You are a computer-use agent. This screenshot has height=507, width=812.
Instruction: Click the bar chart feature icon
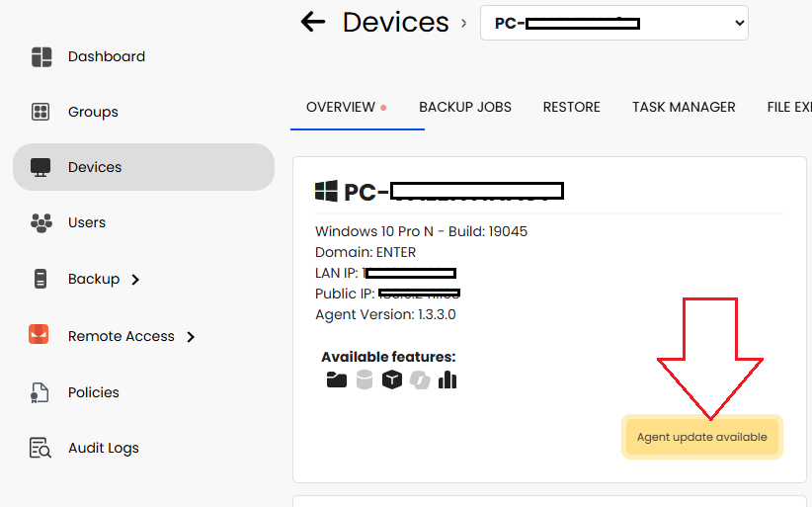[447, 380]
